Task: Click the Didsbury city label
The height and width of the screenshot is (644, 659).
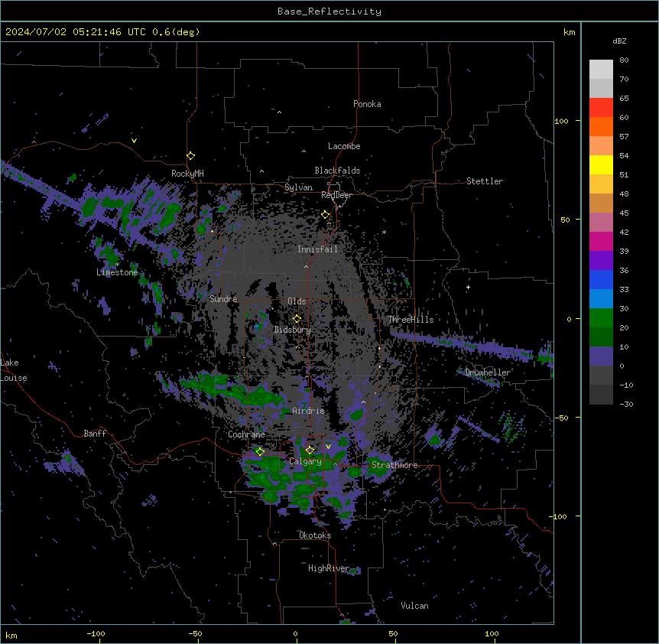Action: click(x=293, y=330)
